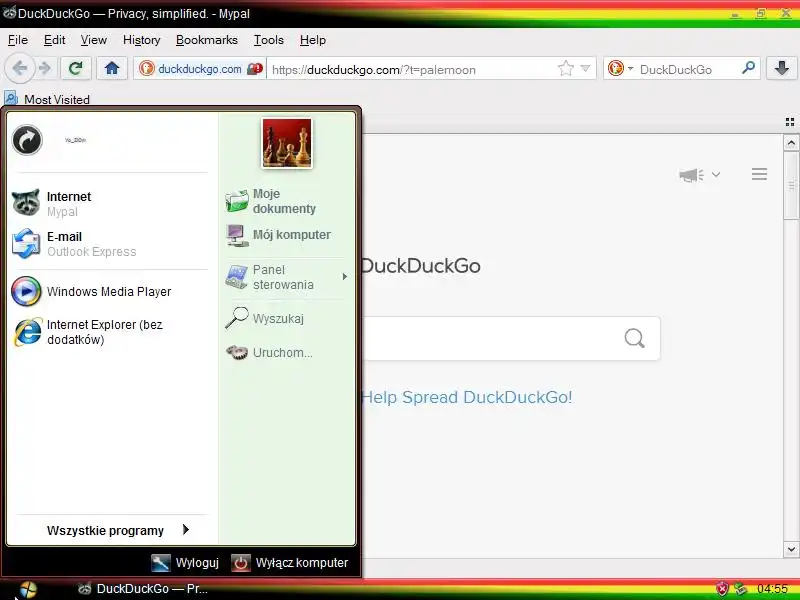Click the DuckDuckGo page search box

(510, 338)
